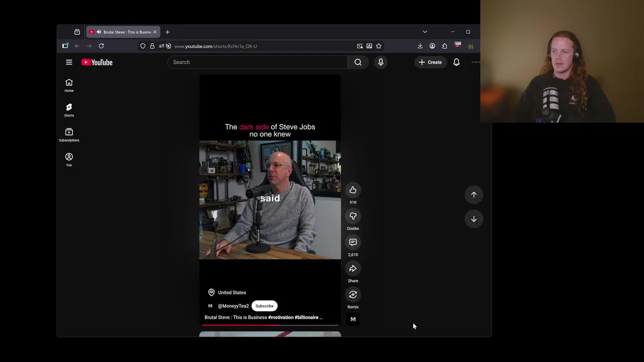
Task: Open a new browser tab
Action: click(x=168, y=32)
